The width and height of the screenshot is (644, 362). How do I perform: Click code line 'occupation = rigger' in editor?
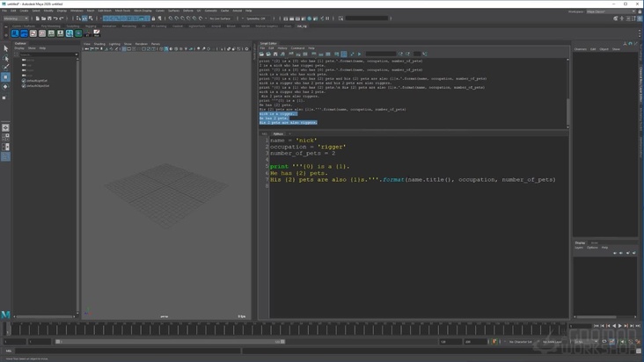[x=308, y=147]
